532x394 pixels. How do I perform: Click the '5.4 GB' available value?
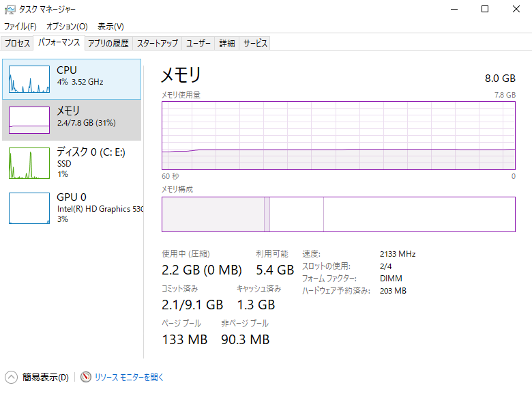[275, 270]
